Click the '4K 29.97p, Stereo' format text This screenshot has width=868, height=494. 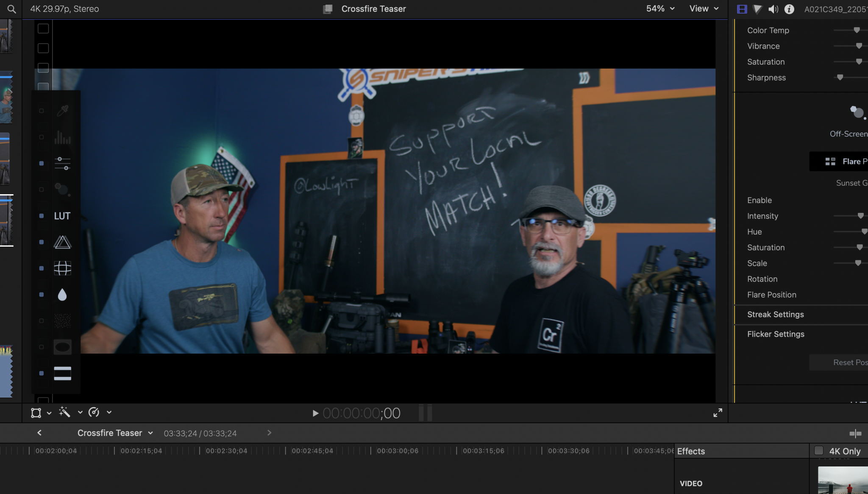point(64,9)
